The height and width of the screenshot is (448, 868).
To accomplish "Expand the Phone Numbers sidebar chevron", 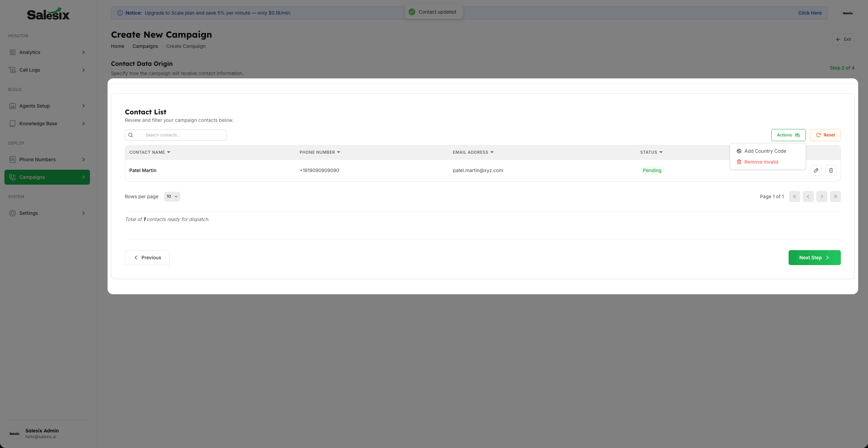I will 83,160.
